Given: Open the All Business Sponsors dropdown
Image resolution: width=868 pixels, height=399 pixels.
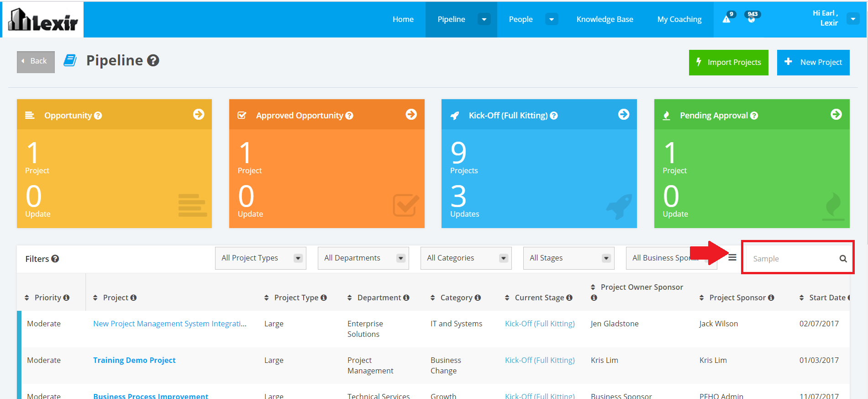Looking at the screenshot, I should click(x=671, y=258).
